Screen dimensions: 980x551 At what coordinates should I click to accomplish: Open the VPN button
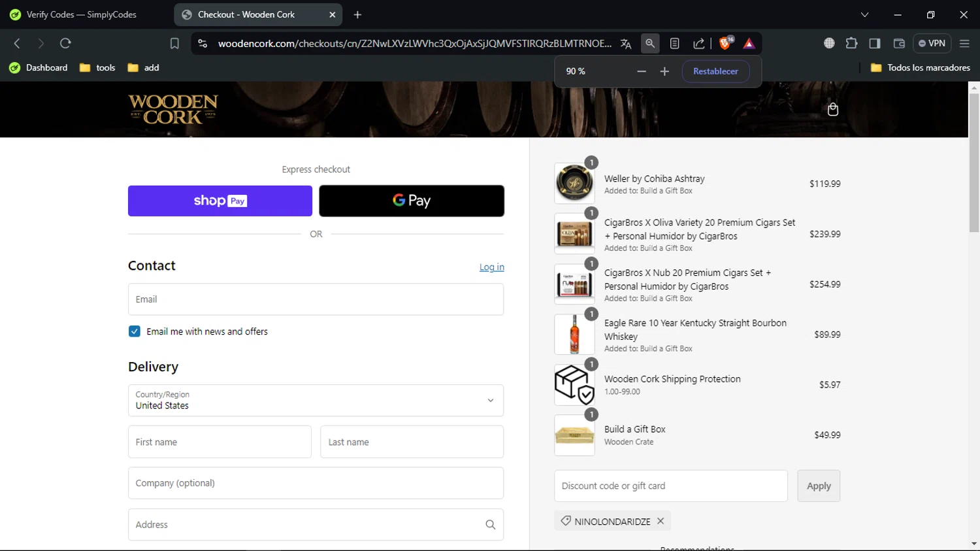pyautogui.click(x=932, y=43)
